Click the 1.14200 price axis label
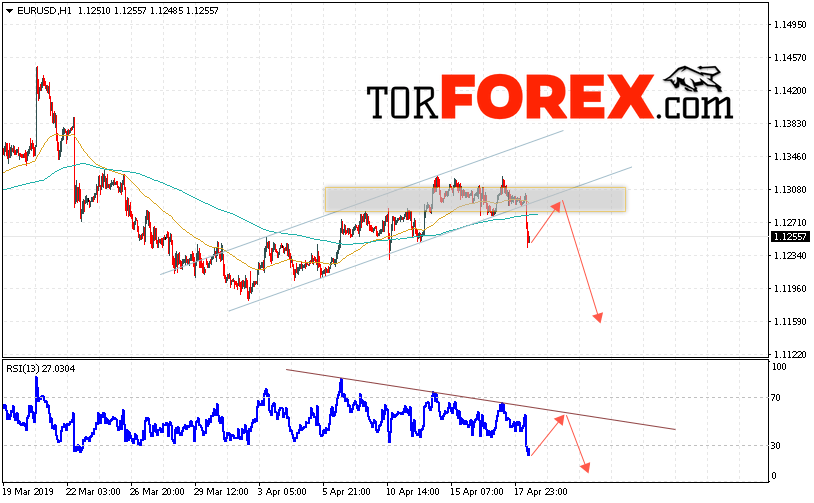 pyautogui.click(x=790, y=91)
